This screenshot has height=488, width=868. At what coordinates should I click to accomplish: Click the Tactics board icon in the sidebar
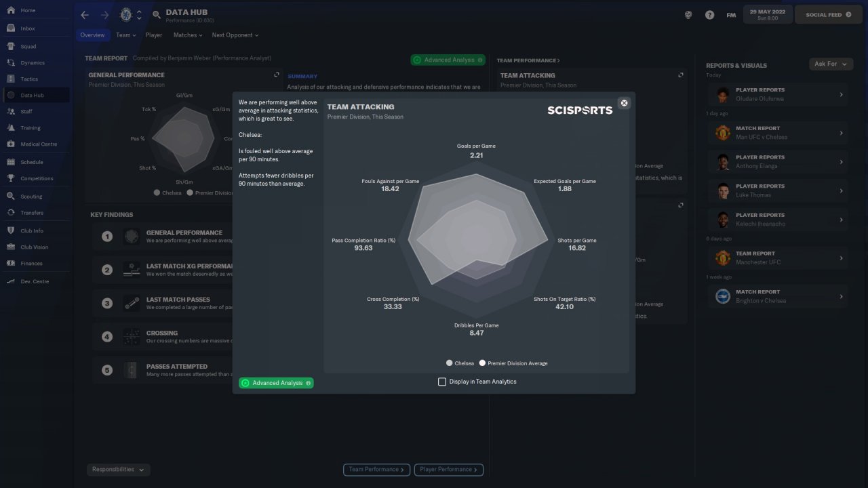click(11, 79)
